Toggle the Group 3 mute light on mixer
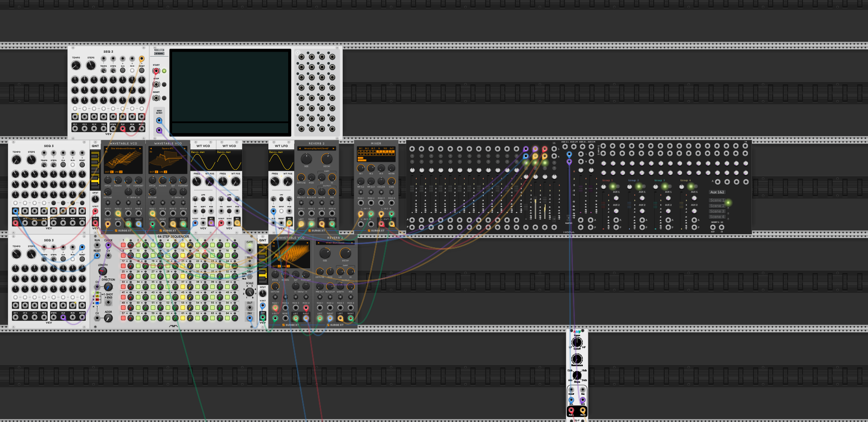Screen dimensions: 868x422 [665, 187]
